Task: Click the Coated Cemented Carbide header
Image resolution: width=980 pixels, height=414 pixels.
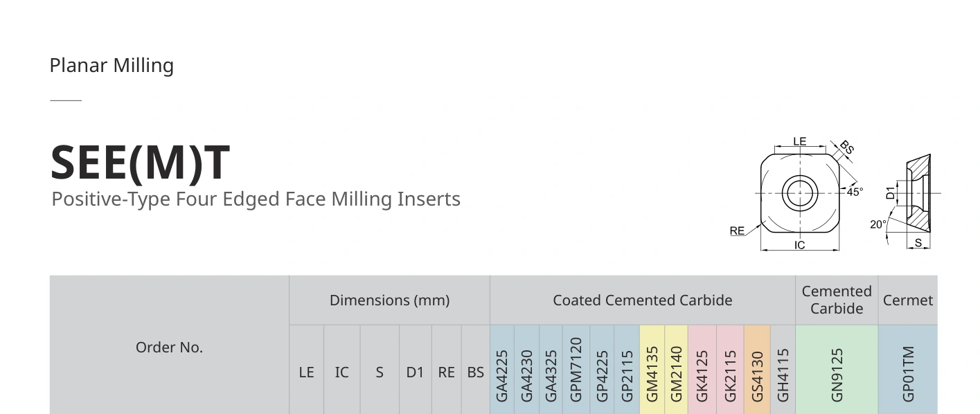Action: point(642,300)
